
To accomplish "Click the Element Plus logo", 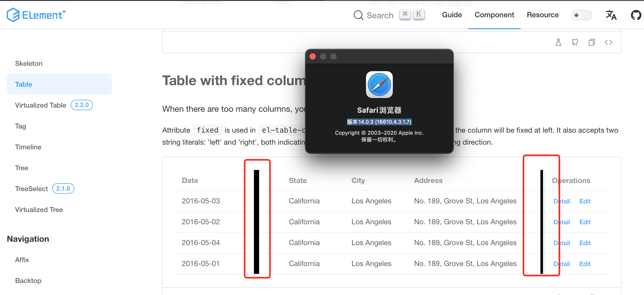I will tap(36, 15).
